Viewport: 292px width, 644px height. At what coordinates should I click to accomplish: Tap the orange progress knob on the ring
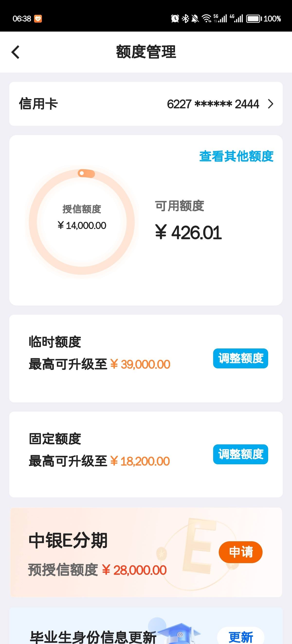click(x=86, y=173)
